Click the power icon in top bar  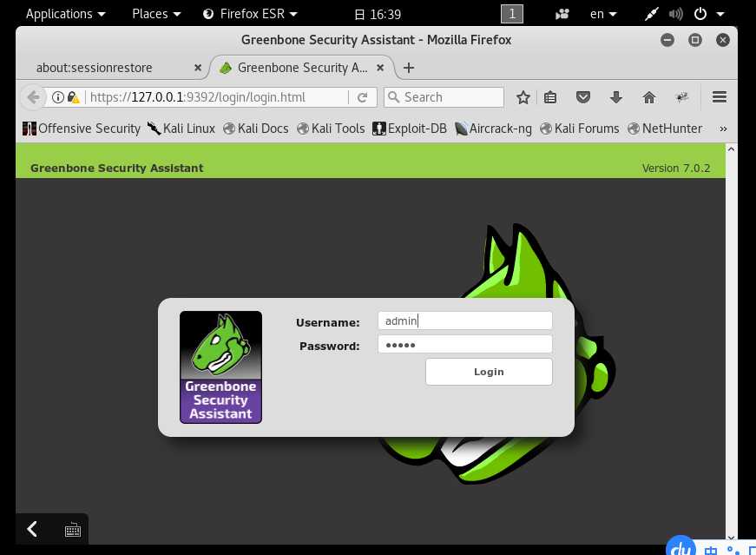tap(700, 14)
